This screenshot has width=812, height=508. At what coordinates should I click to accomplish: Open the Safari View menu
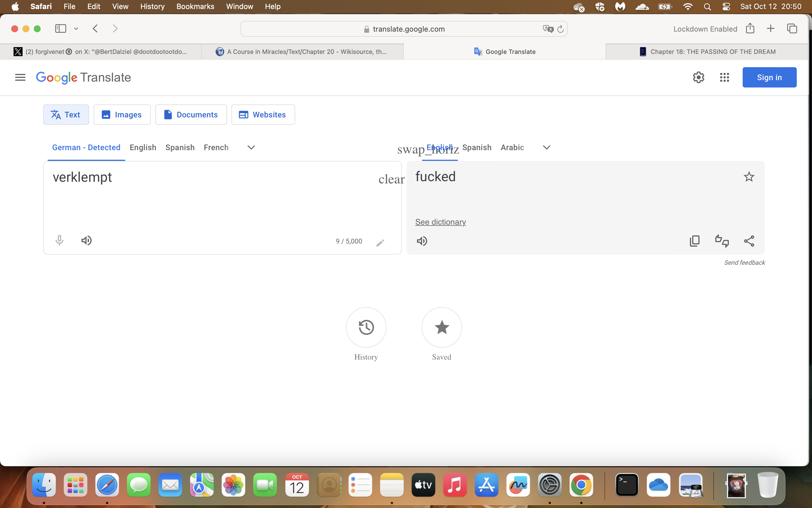point(120,6)
